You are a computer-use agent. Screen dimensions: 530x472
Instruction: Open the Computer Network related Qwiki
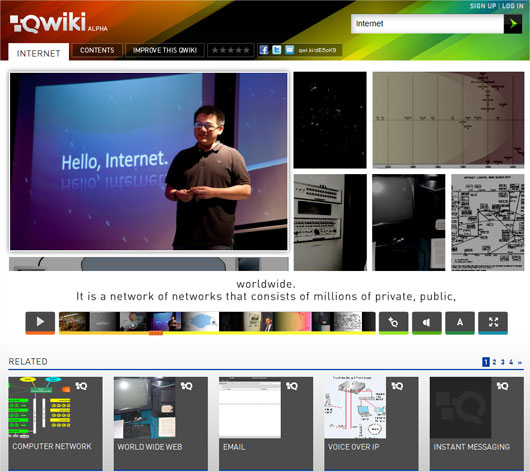point(55,423)
